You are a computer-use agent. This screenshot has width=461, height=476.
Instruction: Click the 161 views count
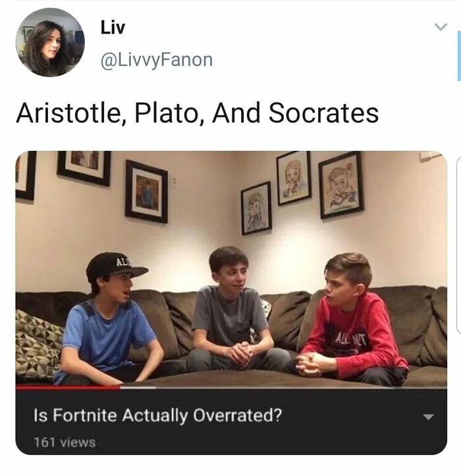pyautogui.click(x=65, y=442)
